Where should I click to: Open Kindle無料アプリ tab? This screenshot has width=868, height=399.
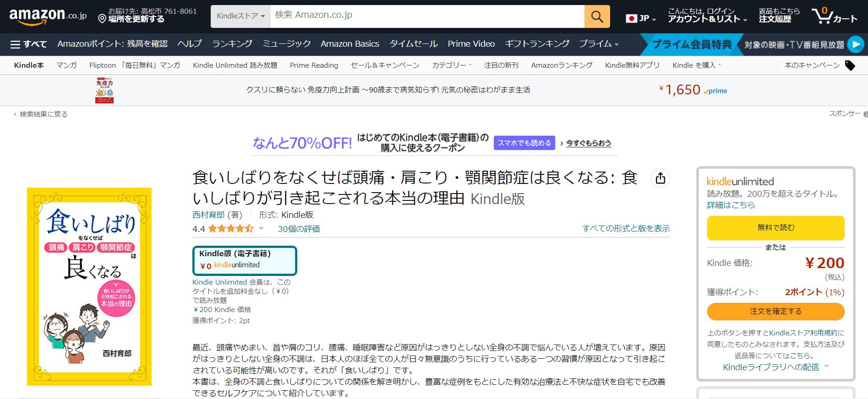click(x=632, y=65)
